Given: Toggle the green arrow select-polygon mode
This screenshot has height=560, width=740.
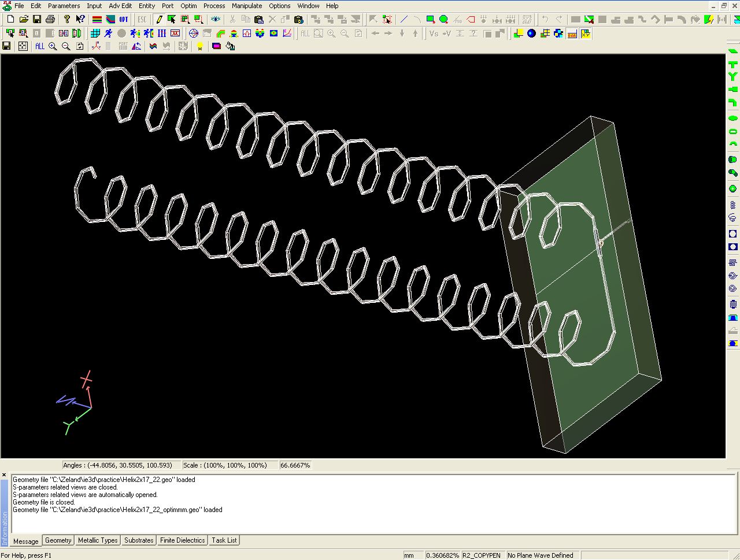Looking at the screenshot, I should (x=172, y=20).
